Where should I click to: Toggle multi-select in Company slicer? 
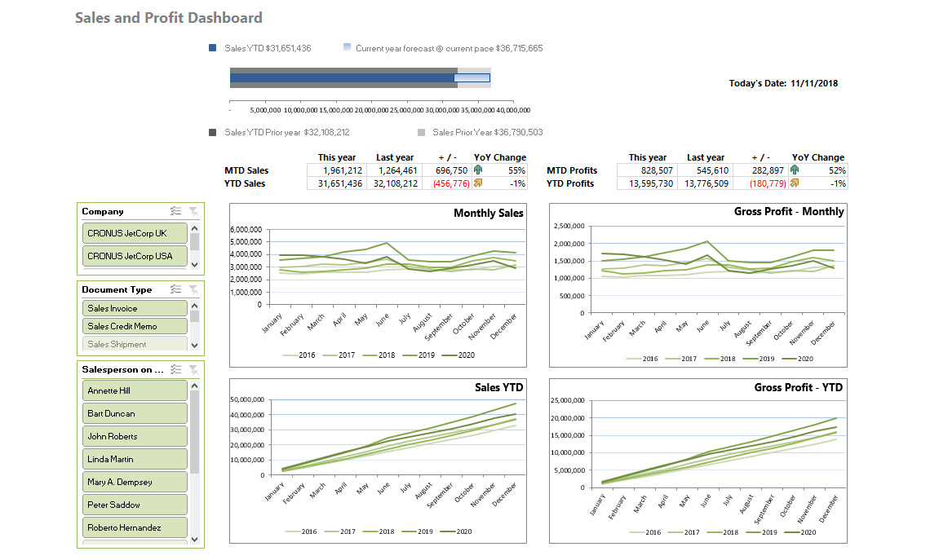(x=175, y=211)
